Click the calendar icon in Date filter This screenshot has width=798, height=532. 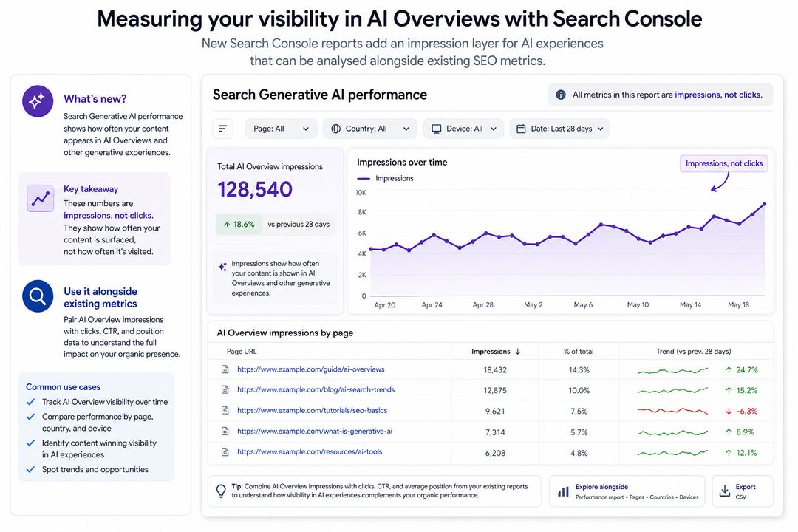point(521,129)
